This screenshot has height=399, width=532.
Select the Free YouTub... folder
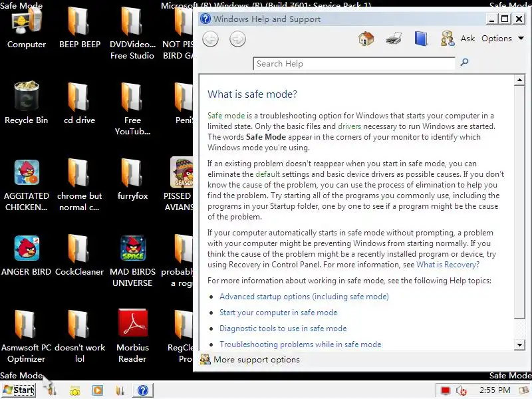[x=132, y=108]
